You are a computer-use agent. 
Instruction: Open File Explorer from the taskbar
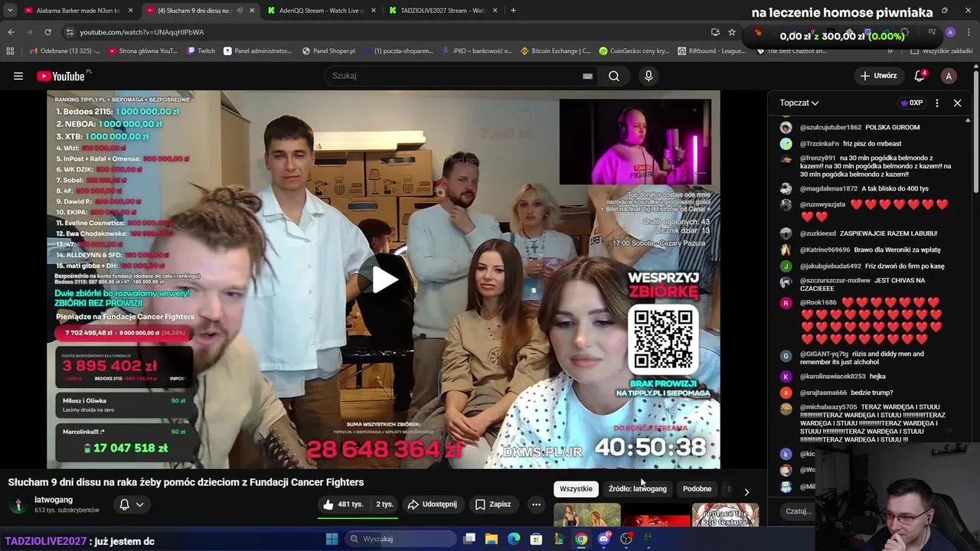point(492,539)
